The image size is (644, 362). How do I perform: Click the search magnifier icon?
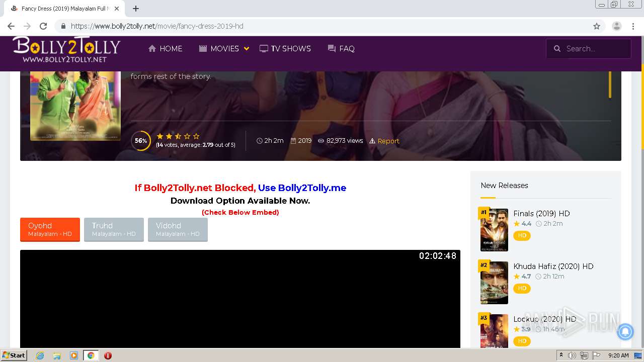(x=557, y=49)
